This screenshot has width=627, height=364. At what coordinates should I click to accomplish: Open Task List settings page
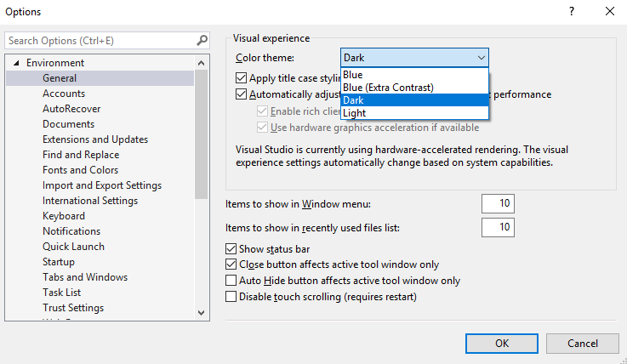[x=61, y=293]
